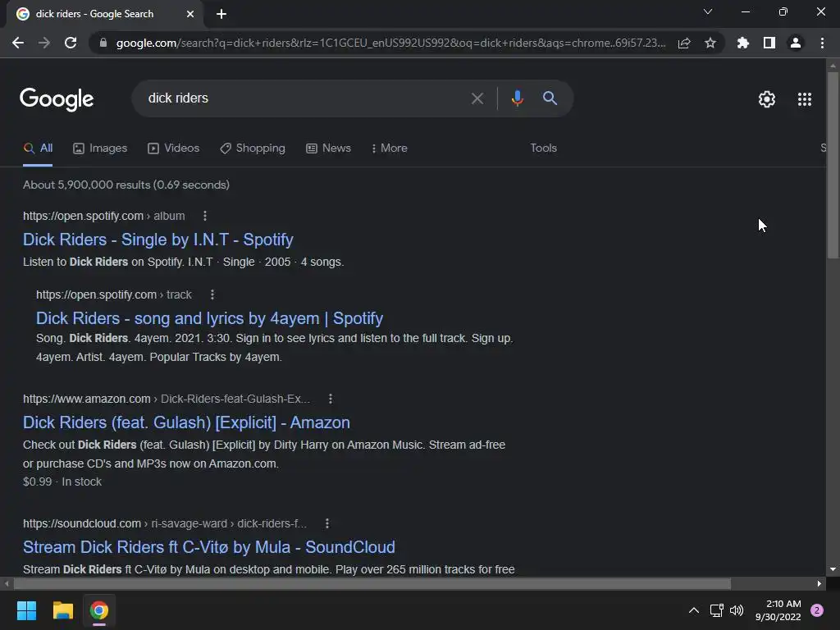
Task: Click the About 5,900,000 results text
Action: click(x=126, y=185)
